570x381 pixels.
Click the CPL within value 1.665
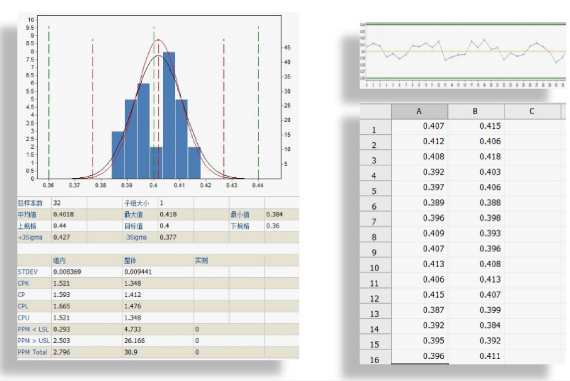tap(61, 306)
